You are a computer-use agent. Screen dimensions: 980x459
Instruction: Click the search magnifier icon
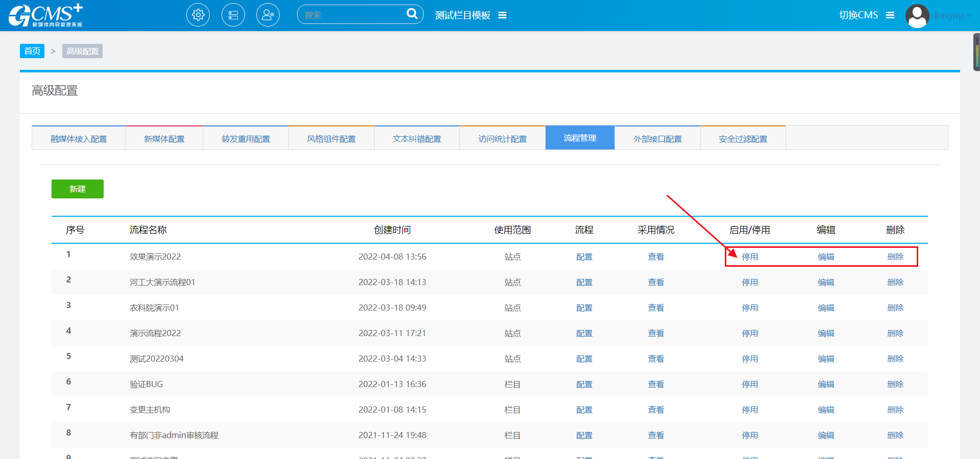click(x=411, y=14)
